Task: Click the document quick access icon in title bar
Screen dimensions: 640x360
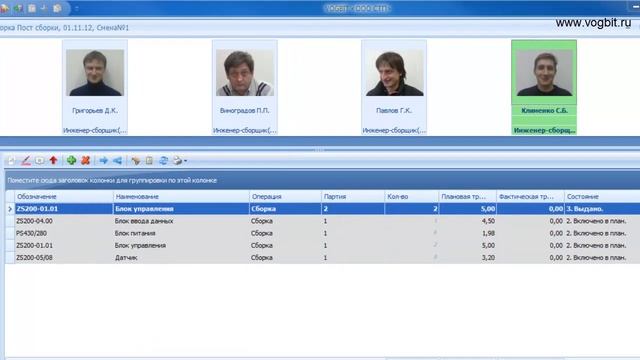Action: pos(32,8)
